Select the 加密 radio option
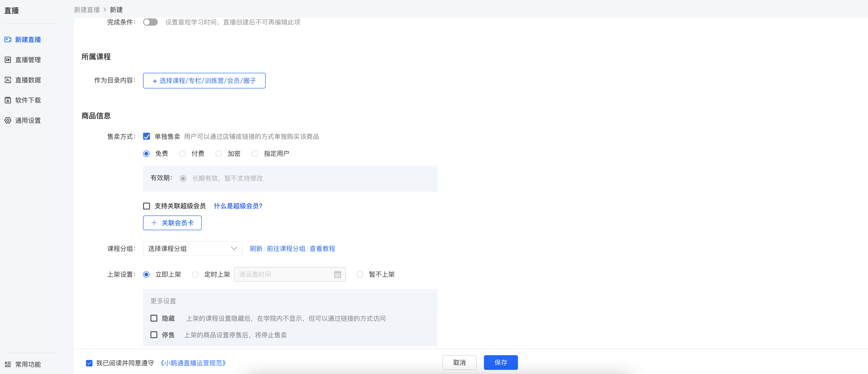868x374 pixels. coord(219,154)
